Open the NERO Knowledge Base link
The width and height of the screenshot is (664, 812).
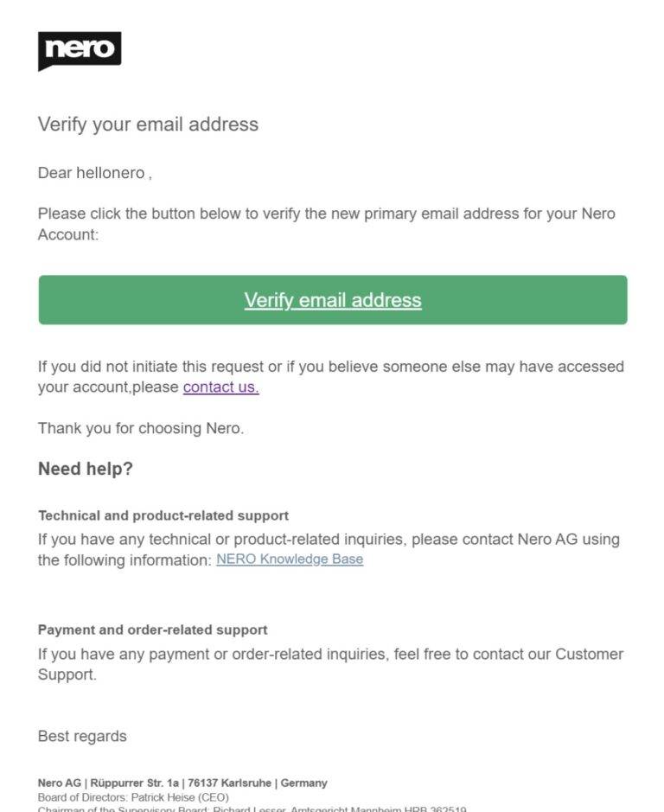coord(290,559)
